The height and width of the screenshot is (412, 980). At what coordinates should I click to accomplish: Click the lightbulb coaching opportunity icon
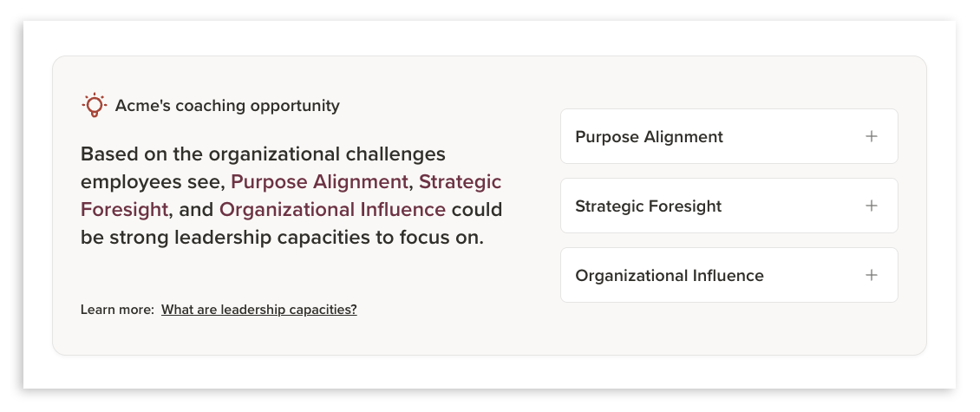95,106
